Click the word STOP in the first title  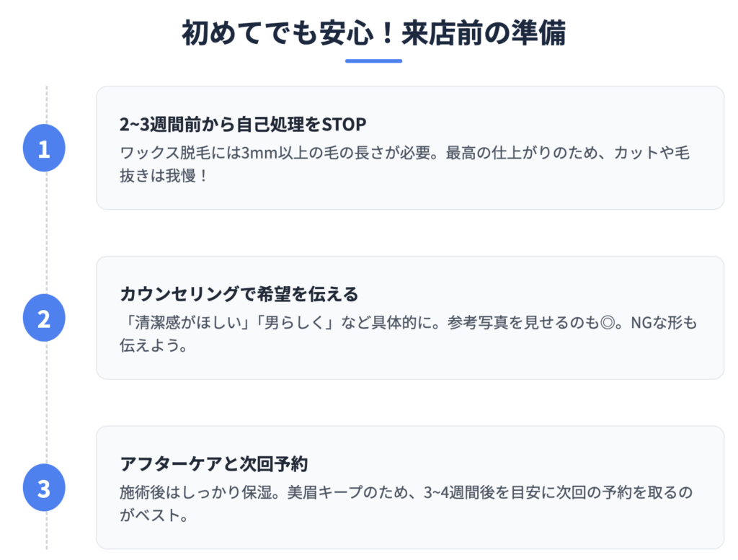[344, 125]
